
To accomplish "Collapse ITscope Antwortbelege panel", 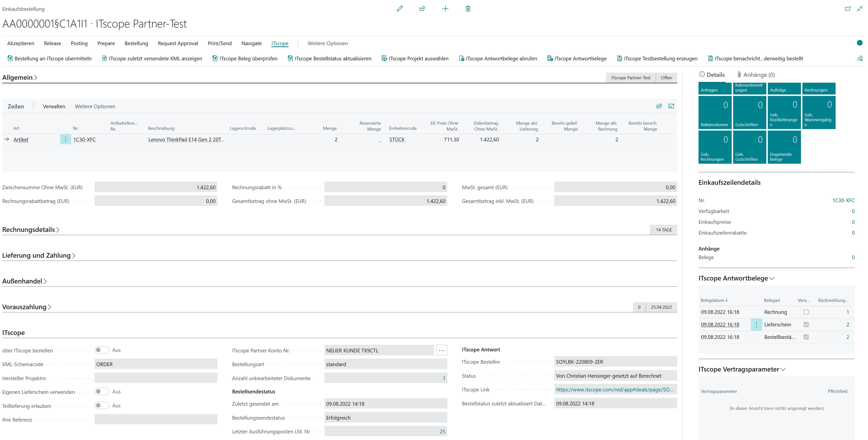I will (736, 279).
